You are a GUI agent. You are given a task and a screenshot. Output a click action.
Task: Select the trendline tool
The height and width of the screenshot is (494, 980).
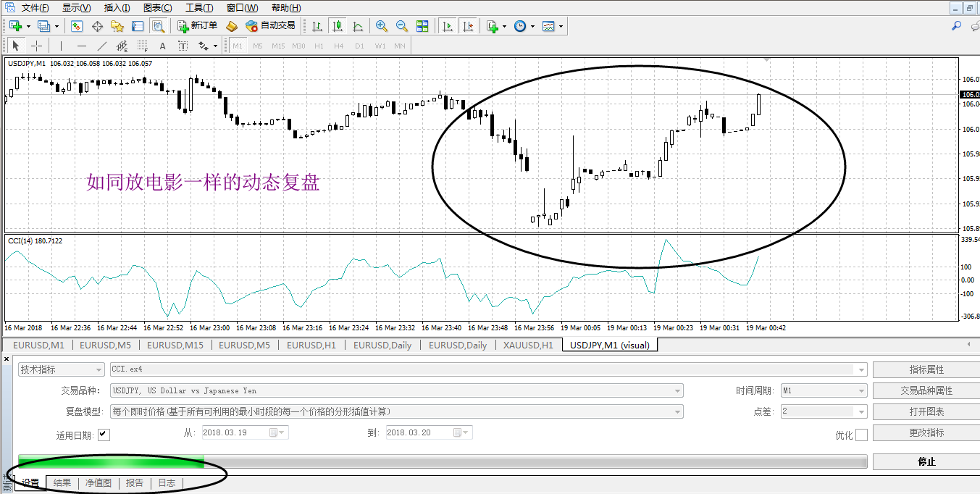coord(101,46)
